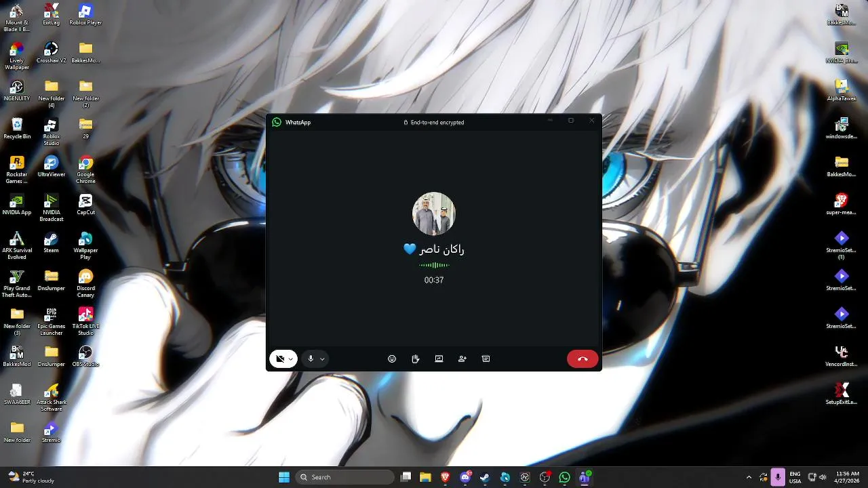This screenshot has width=868, height=488.
Task: Mute the microphone in WhatsApp call
Action: click(311, 359)
